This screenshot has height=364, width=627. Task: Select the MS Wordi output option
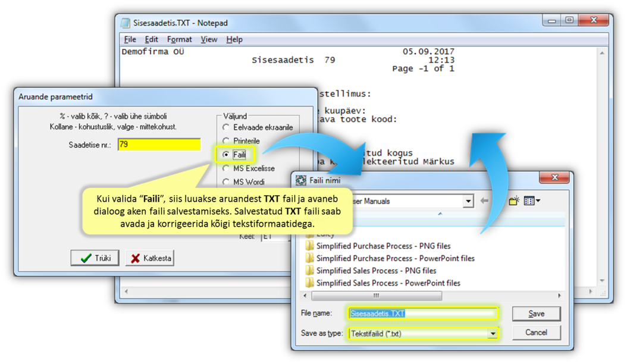point(244,182)
